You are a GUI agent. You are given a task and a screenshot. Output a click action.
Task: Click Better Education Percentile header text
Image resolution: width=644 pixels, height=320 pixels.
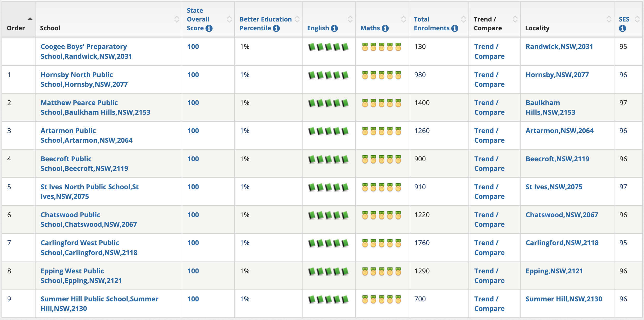pos(265,19)
